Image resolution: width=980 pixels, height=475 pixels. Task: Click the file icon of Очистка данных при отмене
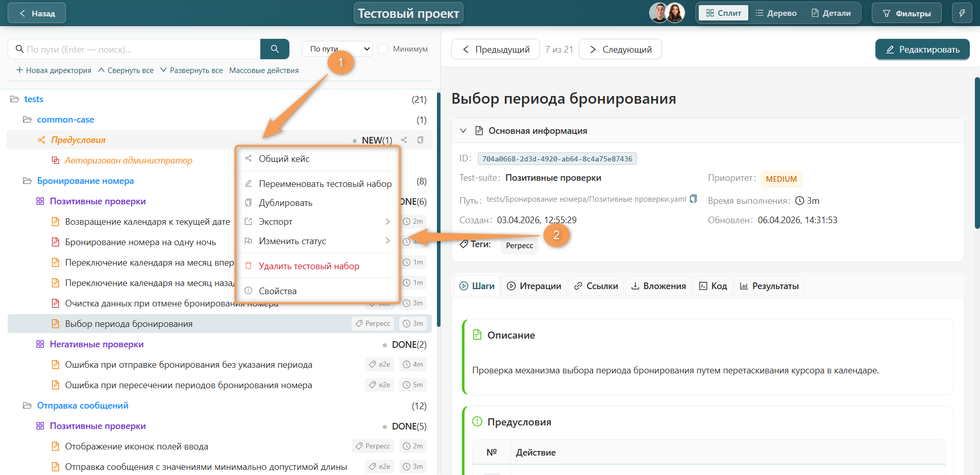click(56, 303)
